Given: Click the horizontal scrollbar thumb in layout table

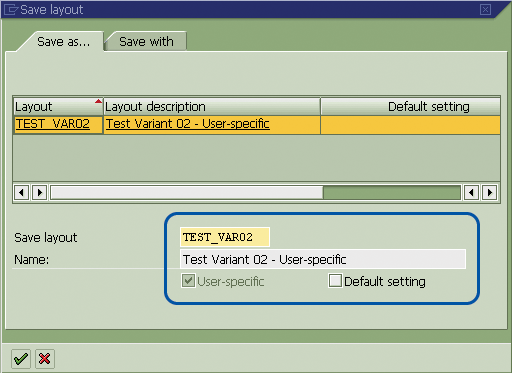Looking at the screenshot, I should (x=187, y=193).
